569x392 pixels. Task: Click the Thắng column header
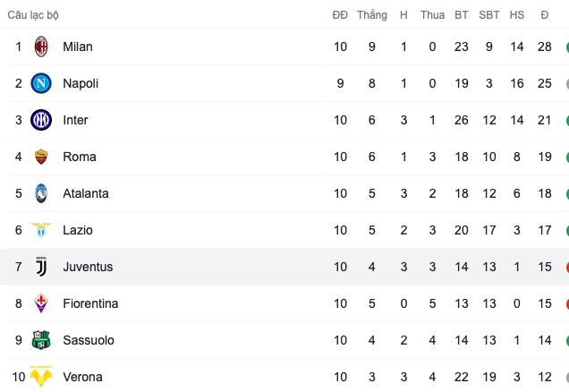(x=372, y=15)
